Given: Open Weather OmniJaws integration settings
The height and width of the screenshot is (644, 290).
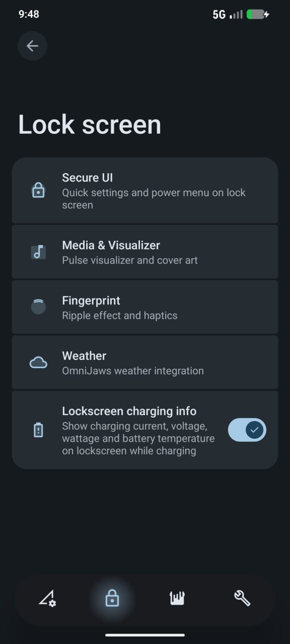Looking at the screenshot, I should (x=145, y=362).
